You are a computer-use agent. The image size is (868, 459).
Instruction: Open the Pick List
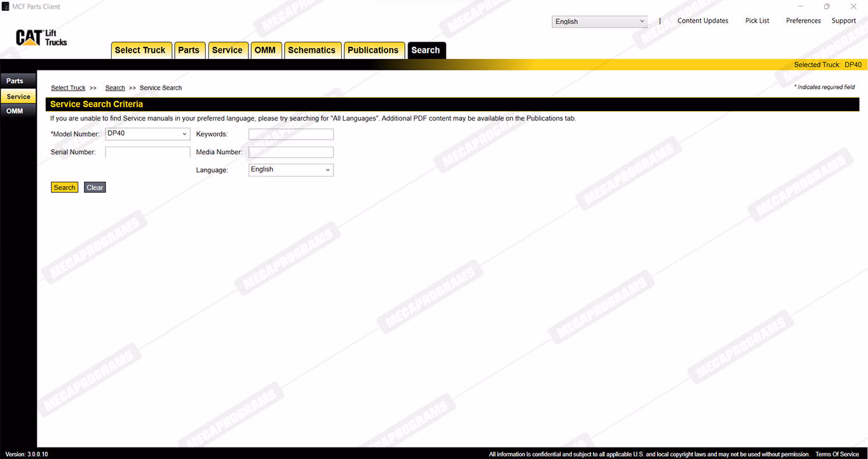click(757, 21)
